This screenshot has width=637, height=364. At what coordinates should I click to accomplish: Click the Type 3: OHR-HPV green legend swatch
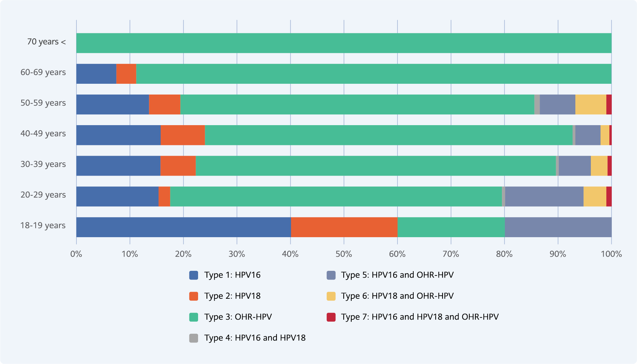coord(194,317)
